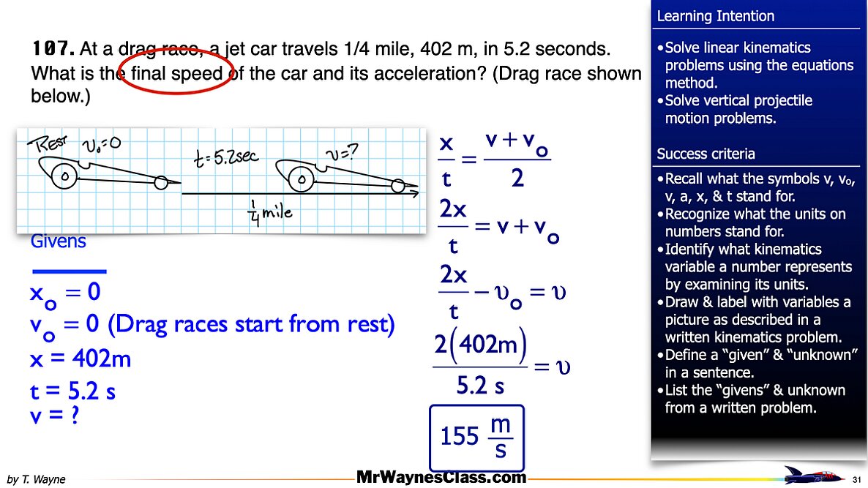
Task: Click the '5.2 s' denominator in equation
Action: (480, 385)
